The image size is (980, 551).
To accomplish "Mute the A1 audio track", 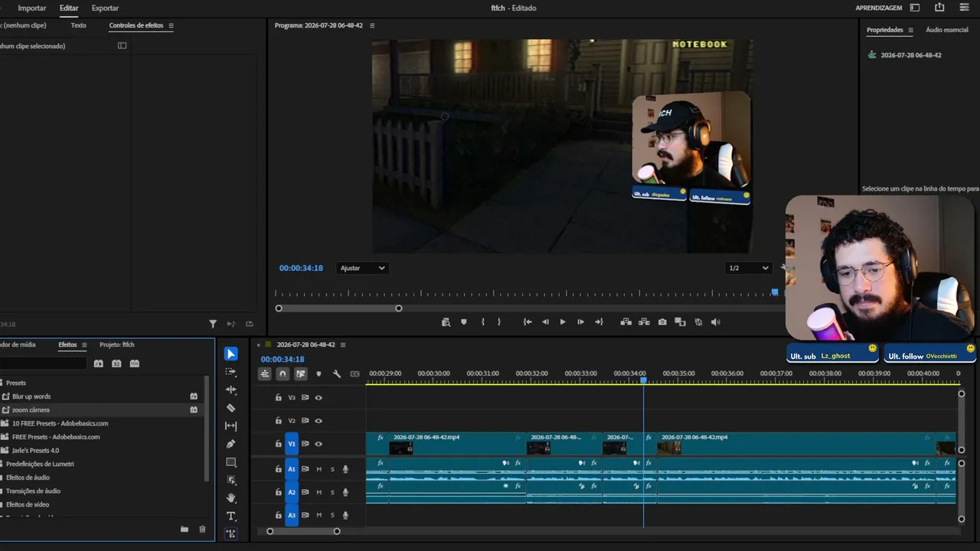I will click(x=319, y=469).
